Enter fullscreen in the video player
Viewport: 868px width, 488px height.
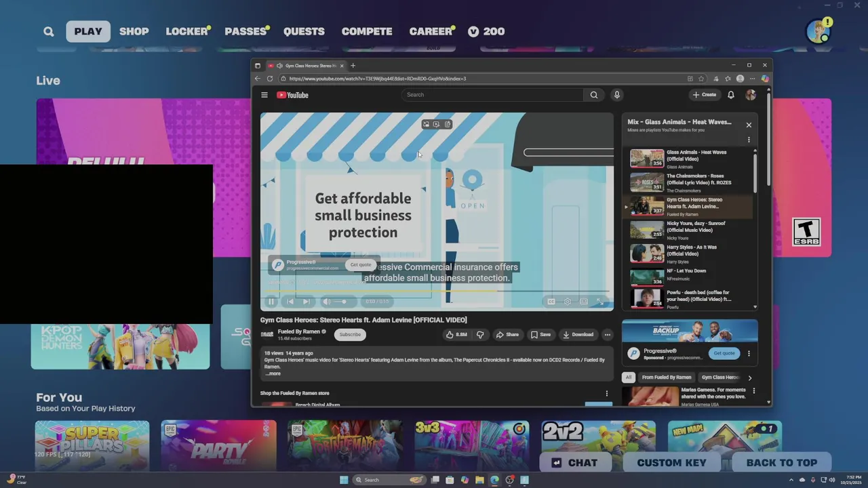click(x=600, y=302)
